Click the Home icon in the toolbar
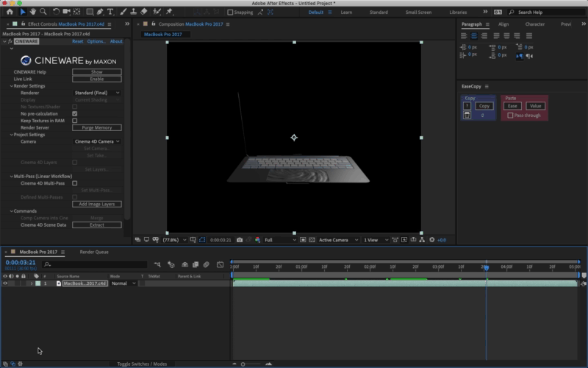Image resolution: width=588 pixels, height=368 pixels. [x=10, y=12]
